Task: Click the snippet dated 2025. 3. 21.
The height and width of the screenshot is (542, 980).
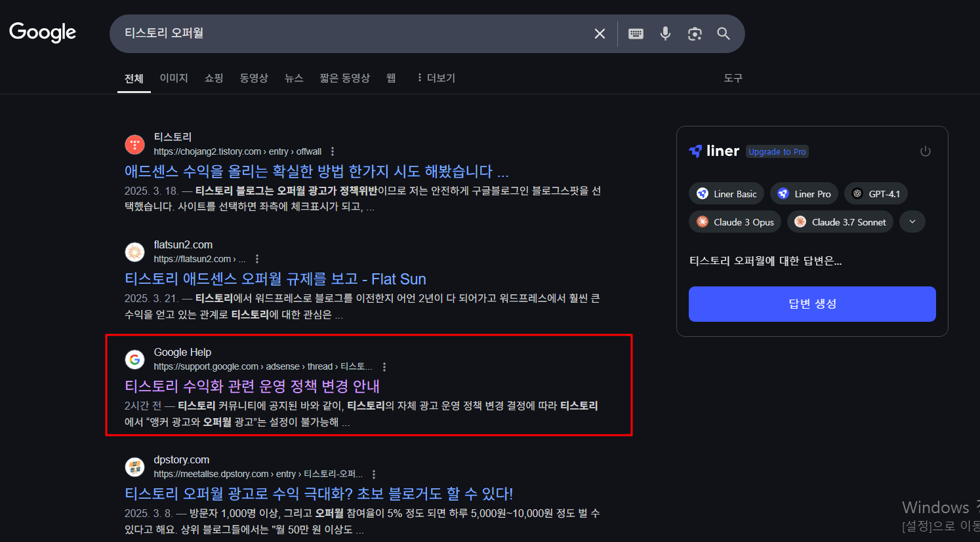Action: [362, 306]
